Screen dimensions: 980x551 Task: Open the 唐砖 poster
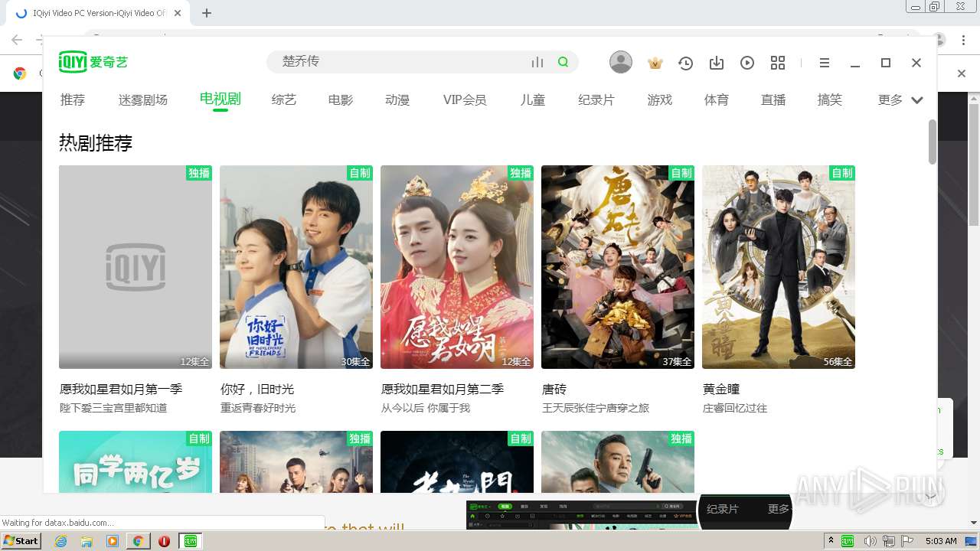click(x=618, y=267)
